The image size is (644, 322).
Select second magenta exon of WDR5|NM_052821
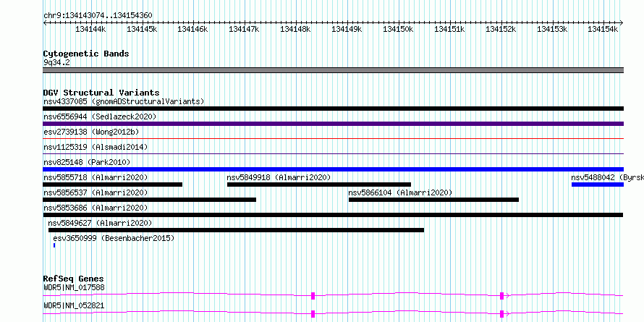point(502,314)
